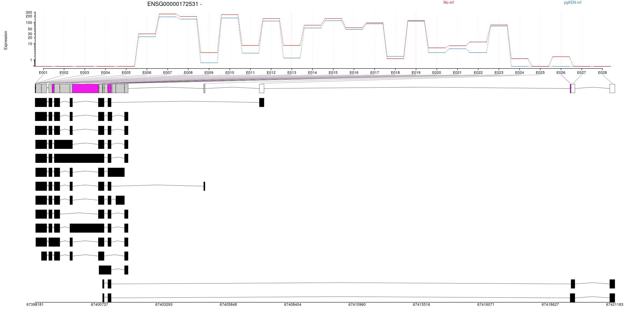Click y-axis tick value 100

pyautogui.click(x=29, y=23)
